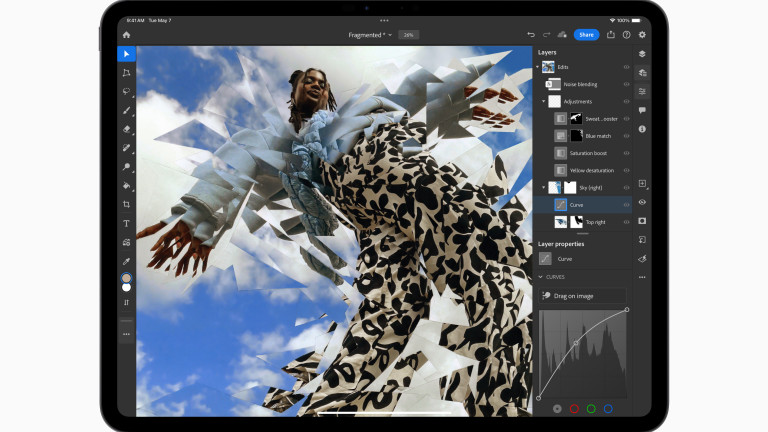
Task: Select the Paint Bucket fill tool
Action: pos(126,185)
